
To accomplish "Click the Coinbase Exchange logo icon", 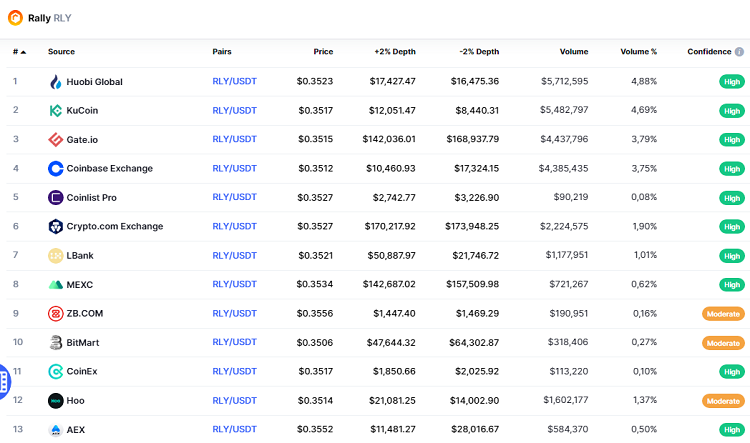I will [x=56, y=169].
